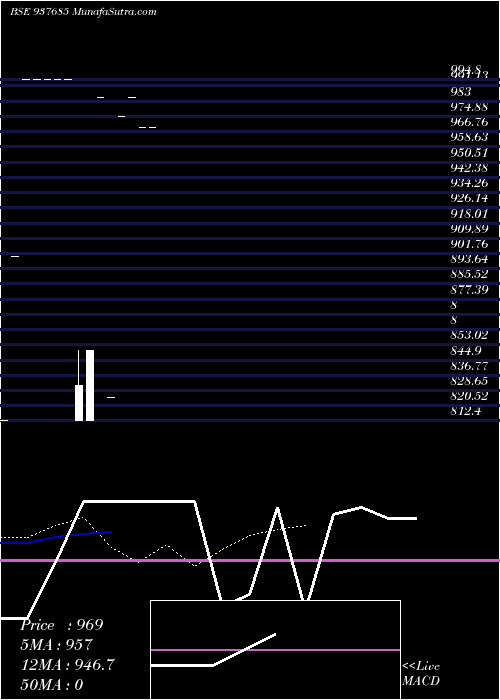The height and width of the screenshot is (700, 500).
Task: Click the 12MA : 946.7 readout
Action: 68,665
